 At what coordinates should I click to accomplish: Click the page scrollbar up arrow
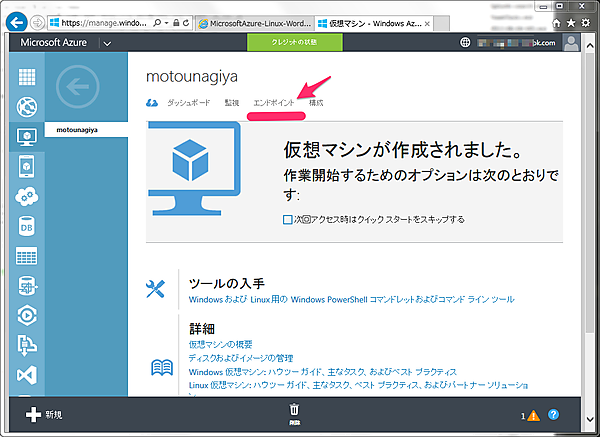click(590, 45)
